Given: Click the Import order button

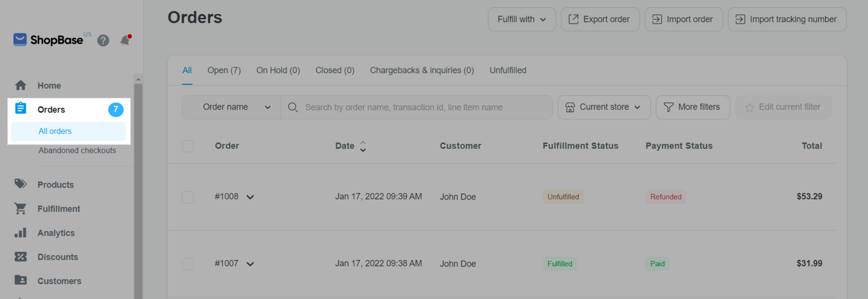Looking at the screenshot, I should (684, 19).
